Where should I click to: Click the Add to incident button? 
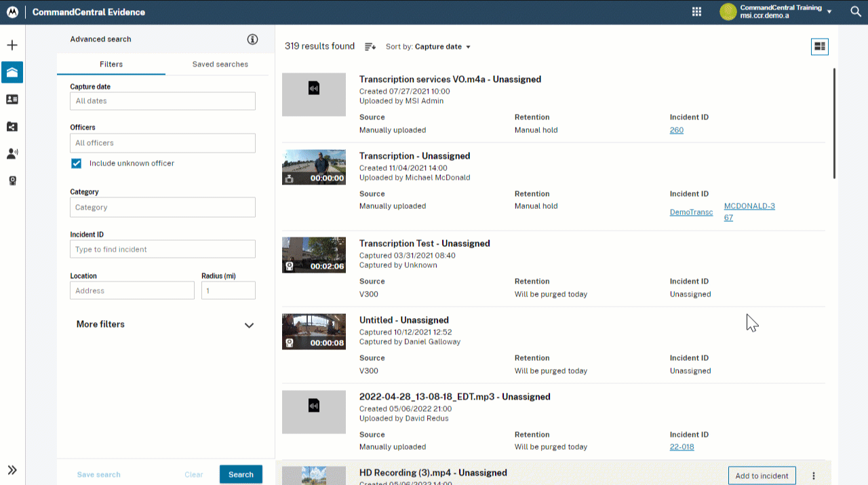click(762, 476)
